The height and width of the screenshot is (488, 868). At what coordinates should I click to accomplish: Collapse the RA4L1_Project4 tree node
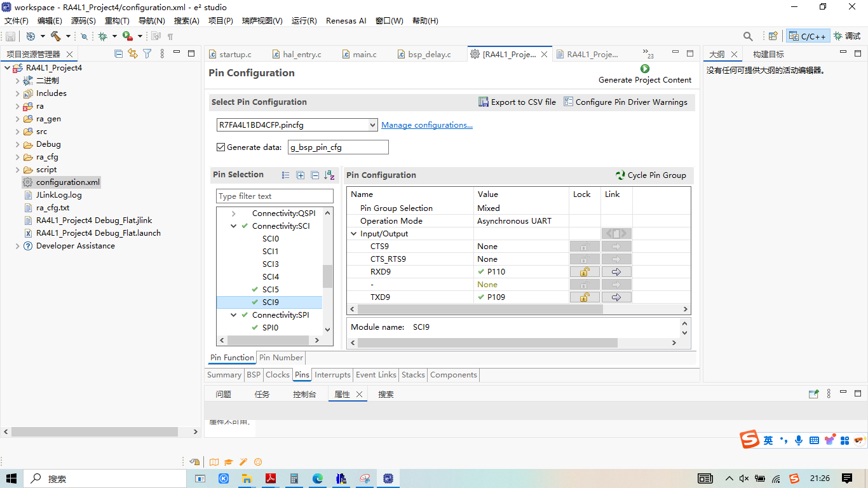click(x=7, y=68)
